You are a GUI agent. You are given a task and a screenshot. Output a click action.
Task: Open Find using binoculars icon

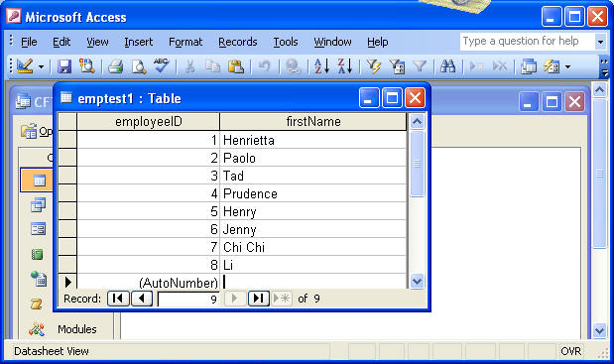coord(447,66)
